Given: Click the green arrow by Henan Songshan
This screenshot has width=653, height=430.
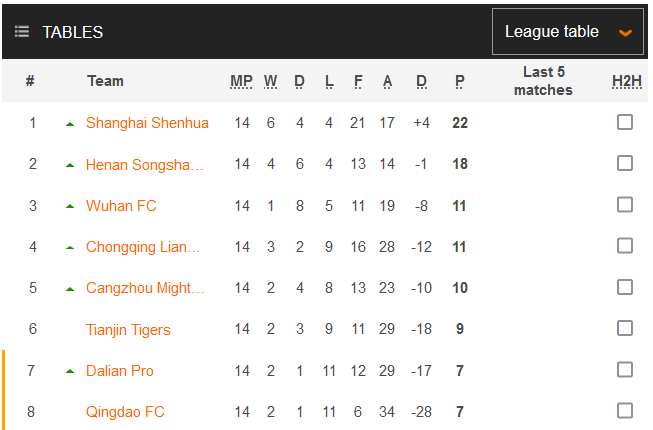Looking at the screenshot, I should (70, 165).
